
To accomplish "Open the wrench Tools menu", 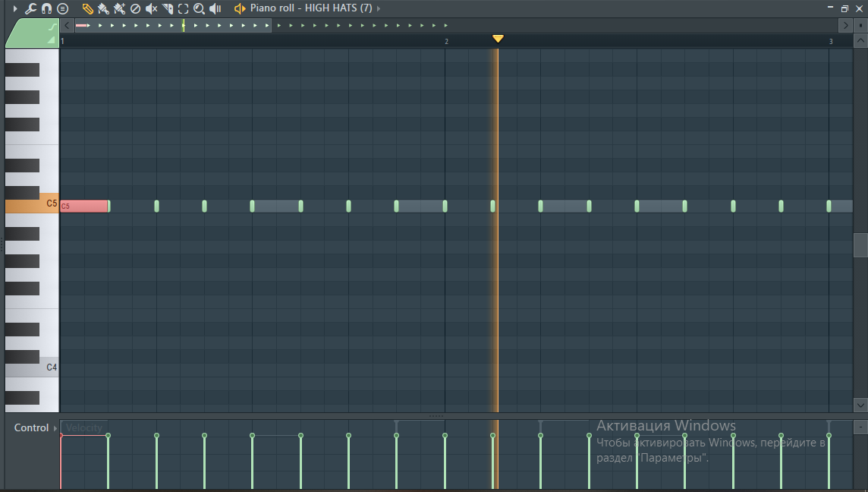I will 31,8.
